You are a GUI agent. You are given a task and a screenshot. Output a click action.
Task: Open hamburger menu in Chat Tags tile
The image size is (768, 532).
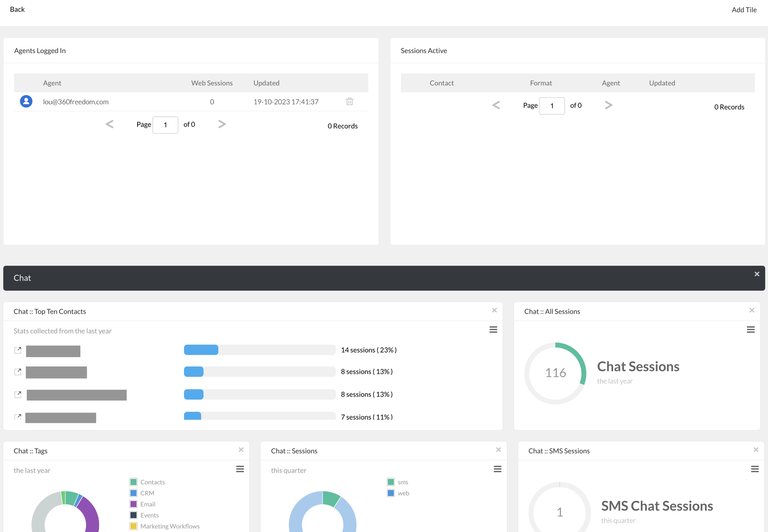click(x=240, y=469)
